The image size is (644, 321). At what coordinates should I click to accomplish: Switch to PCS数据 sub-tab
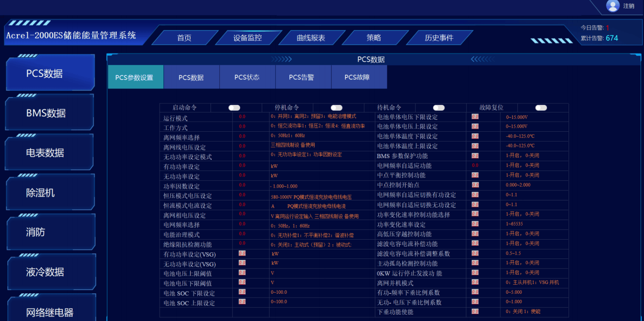(191, 77)
